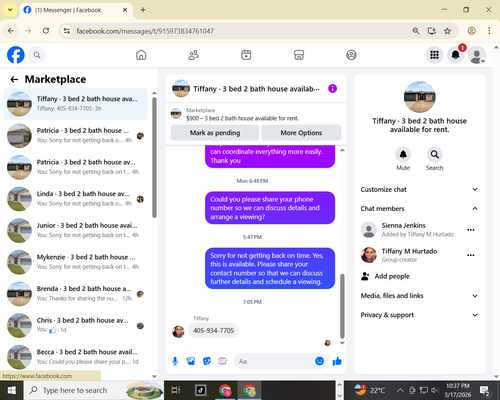The height and width of the screenshot is (400, 500).
Task: Open emoji picker in message box
Action: (319, 361)
